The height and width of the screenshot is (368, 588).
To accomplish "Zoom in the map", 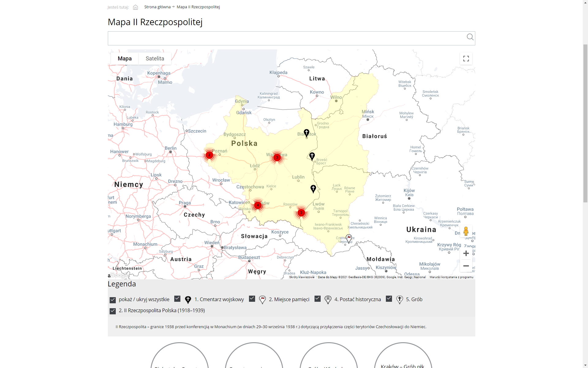I will (466, 253).
